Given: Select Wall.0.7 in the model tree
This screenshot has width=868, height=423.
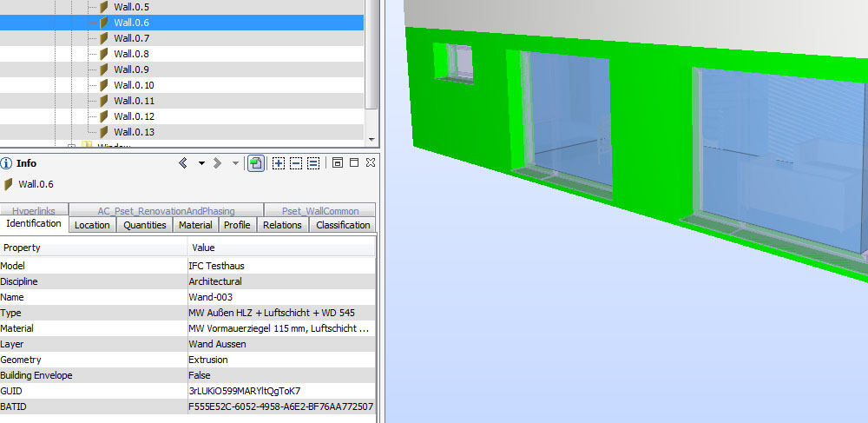Looking at the screenshot, I should click(x=132, y=38).
